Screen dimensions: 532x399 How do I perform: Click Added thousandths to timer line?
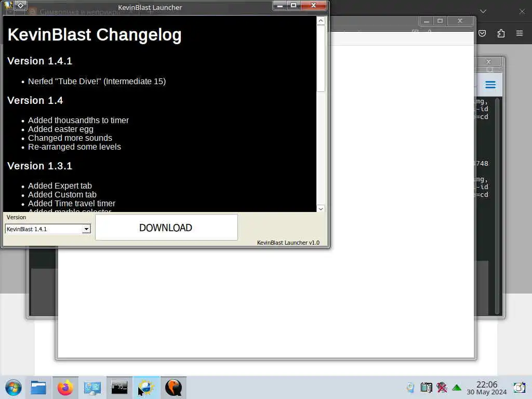point(78,121)
